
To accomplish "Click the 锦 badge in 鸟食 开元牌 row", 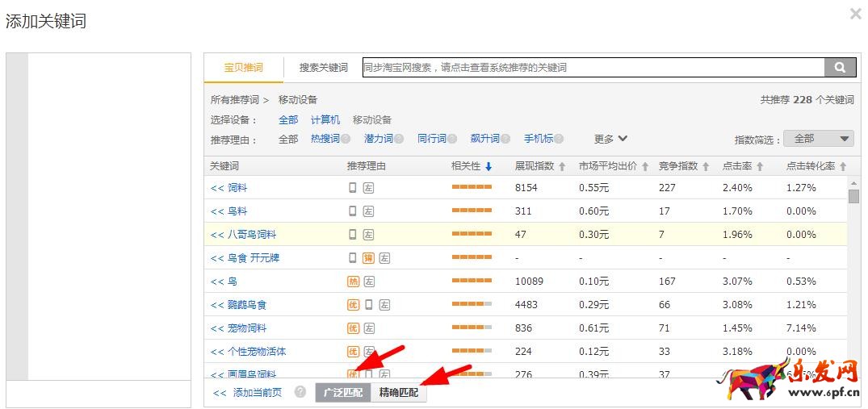I will click(x=368, y=258).
